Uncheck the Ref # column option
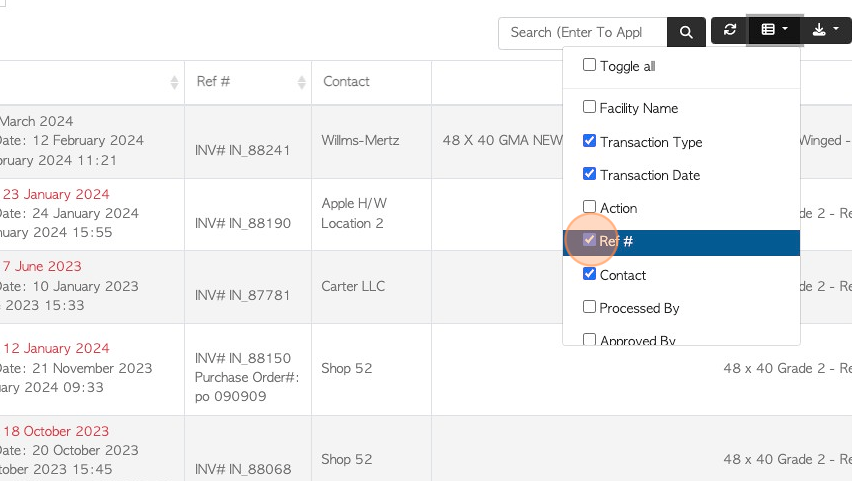Viewport: 860px width, 481px height. (x=589, y=240)
